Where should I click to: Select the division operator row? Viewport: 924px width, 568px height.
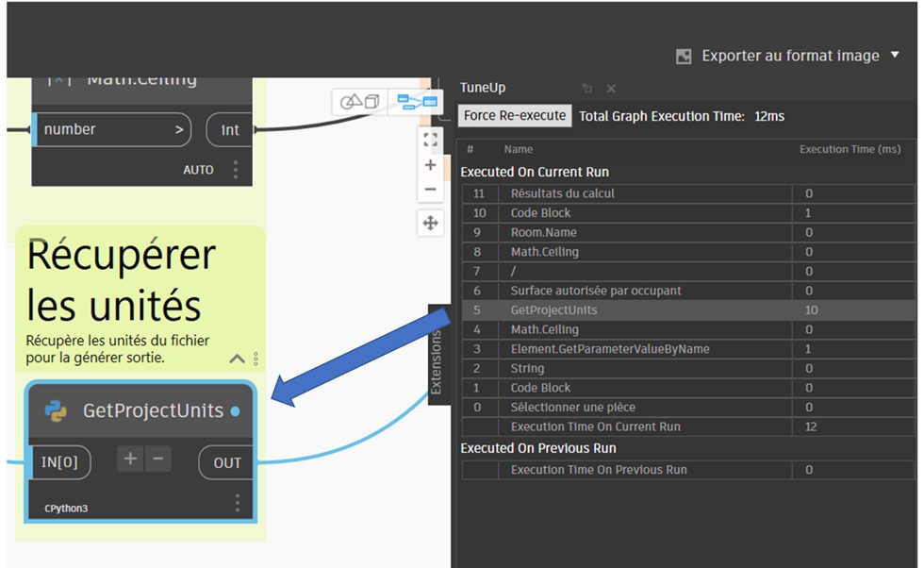point(687,272)
